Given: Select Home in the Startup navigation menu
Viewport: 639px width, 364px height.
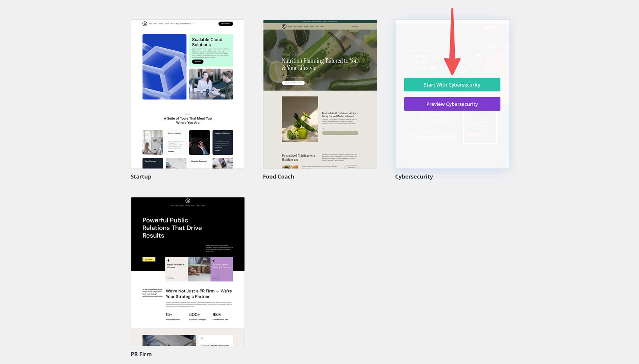Looking at the screenshot, I should coord(151,23).
